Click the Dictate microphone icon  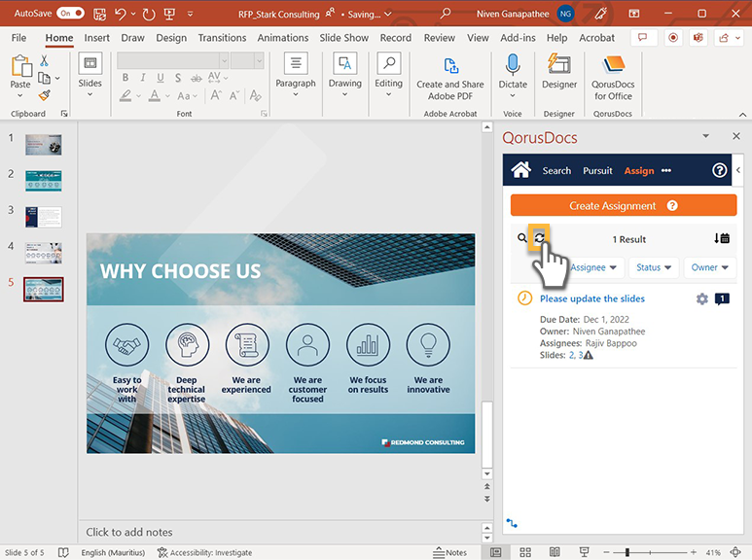tap(513, 65)
